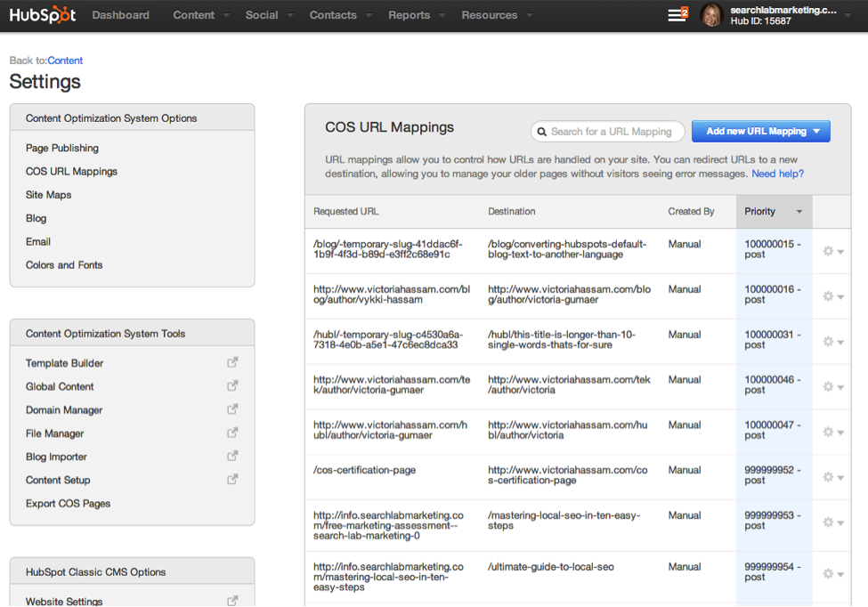The width and height of the screenshot is (868, 607).
Task: Open File Manager tool link
Action: [x=55, y=433]
